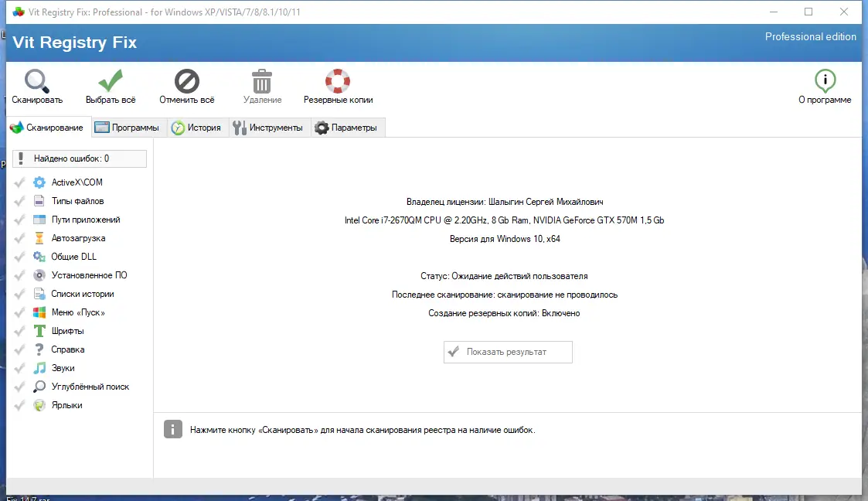This screenshot has height=501, width=868.
Task: Click the ActiveX\COM gear icon
Action: click(39, 182)
